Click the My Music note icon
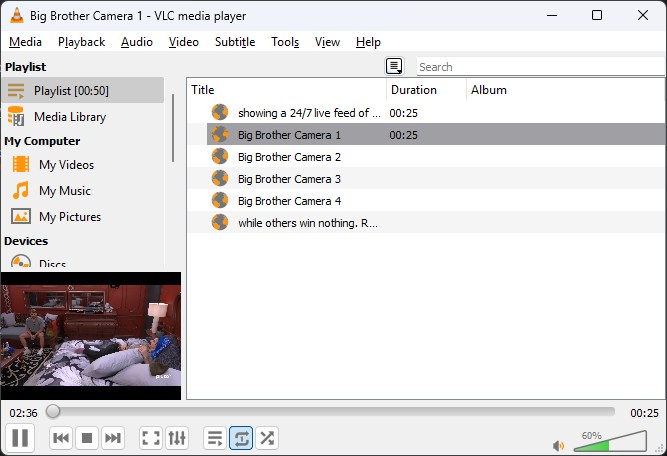Image resolution: width=667 pixels, height=456 pixels. click(x=21, y=190)
